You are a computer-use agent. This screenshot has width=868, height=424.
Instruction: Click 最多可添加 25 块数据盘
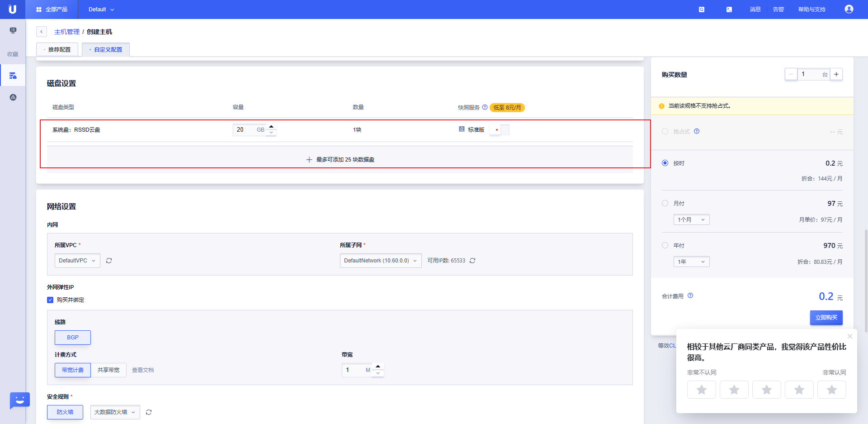click(345, 160)
